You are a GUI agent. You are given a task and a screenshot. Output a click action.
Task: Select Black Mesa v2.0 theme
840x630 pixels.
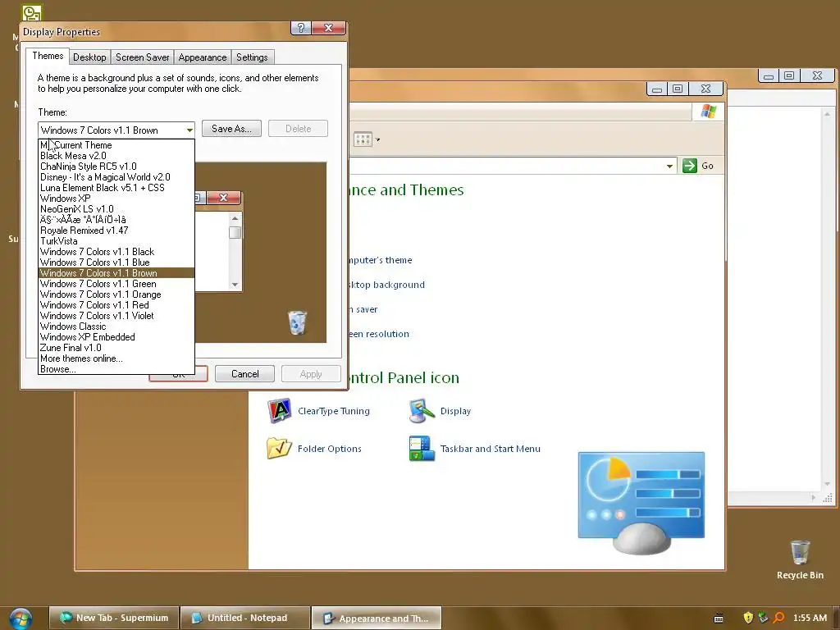pyautogui.click(x=116, y=156)
